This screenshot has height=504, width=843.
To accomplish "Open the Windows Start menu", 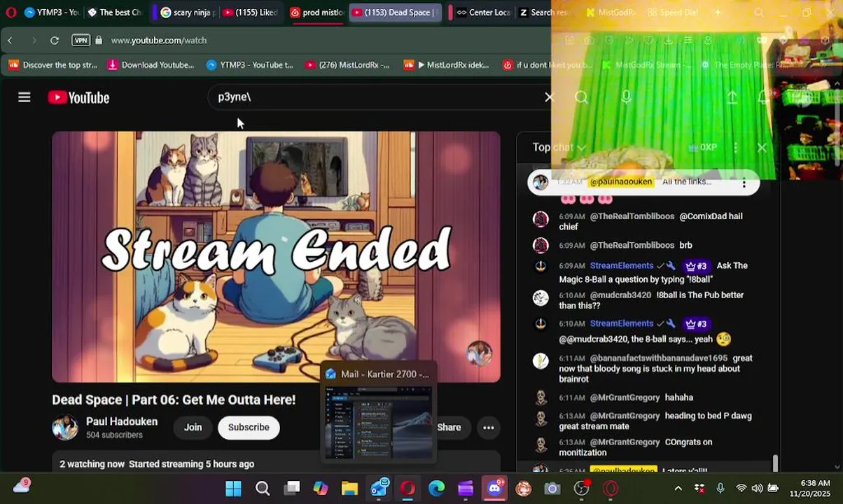I will point(233,488).
